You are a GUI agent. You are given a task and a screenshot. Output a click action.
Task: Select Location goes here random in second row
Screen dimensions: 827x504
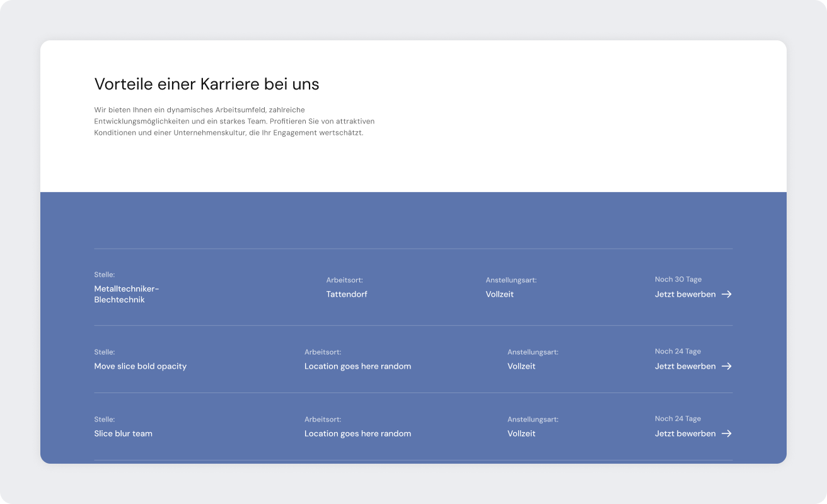pyautogui.click(x=357, y=366)
